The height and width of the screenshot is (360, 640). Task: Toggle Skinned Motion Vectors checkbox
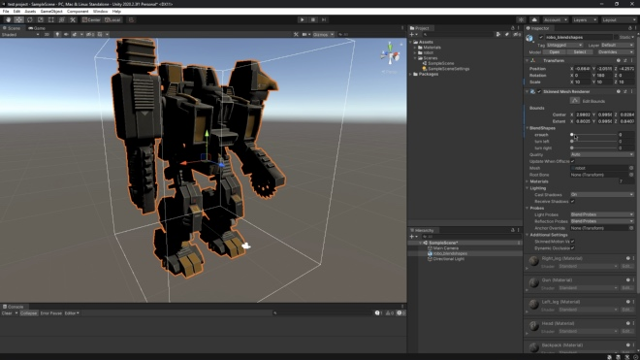pos(573,242)
